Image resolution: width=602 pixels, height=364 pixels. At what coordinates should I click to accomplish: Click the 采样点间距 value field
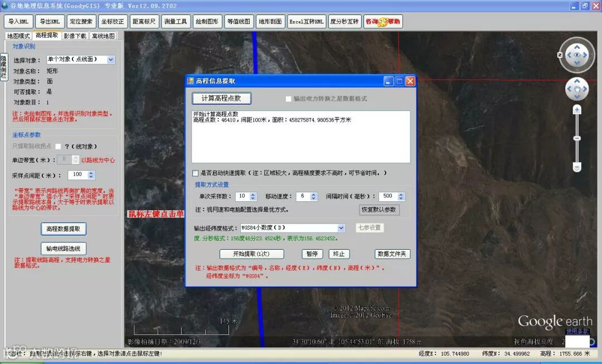point(78,174)
